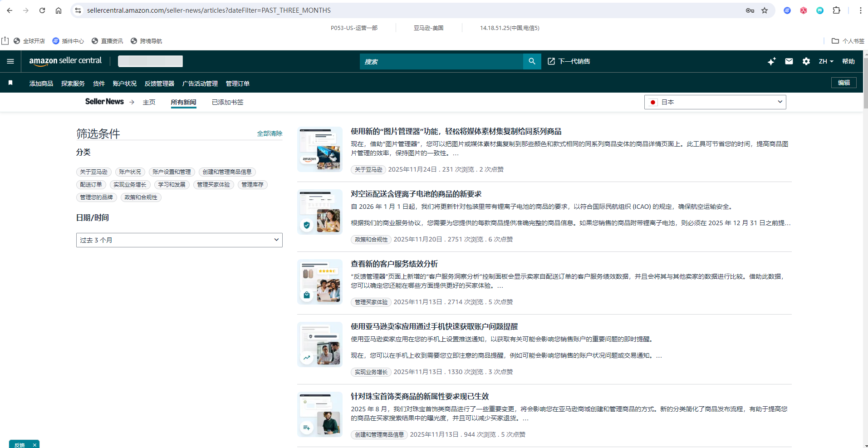Click the browser address bar URL

coord(209,10)
